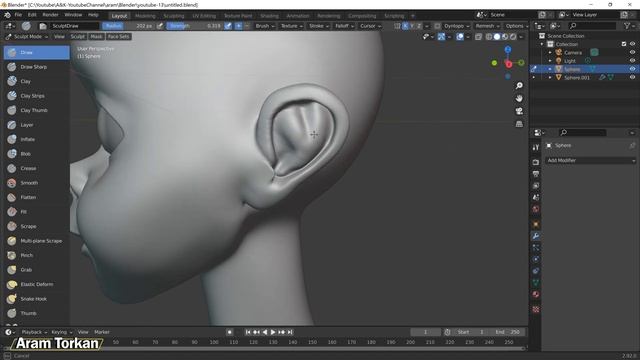Select the Smooth brush
The image size is (640, 360).
[x=36, y=183]
